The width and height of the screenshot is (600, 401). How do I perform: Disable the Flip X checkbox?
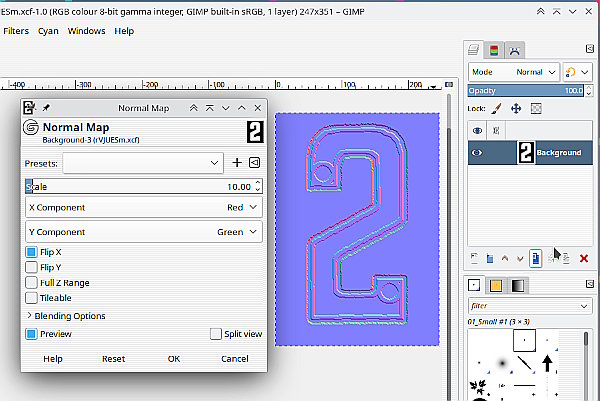pos(32,252)
